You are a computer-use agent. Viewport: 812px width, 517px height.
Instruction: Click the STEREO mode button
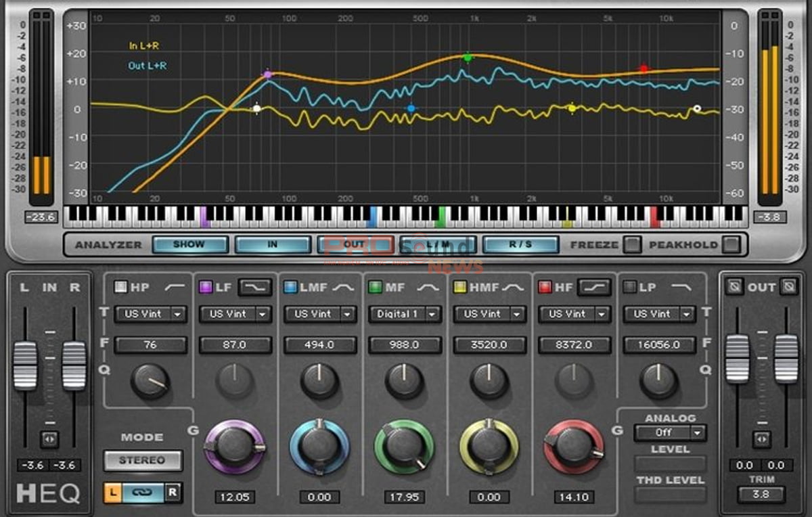142,460
